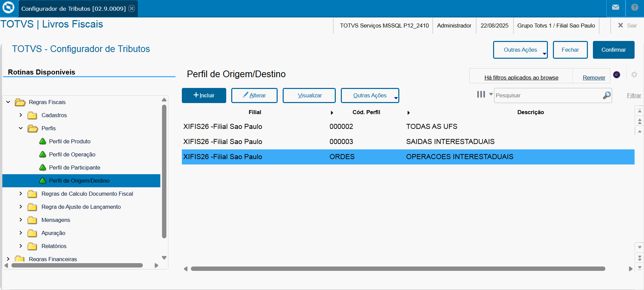Click the Regras de Calculo Documento Fiscal folder icon
This screenshot has width=644, height=290.
32,194
